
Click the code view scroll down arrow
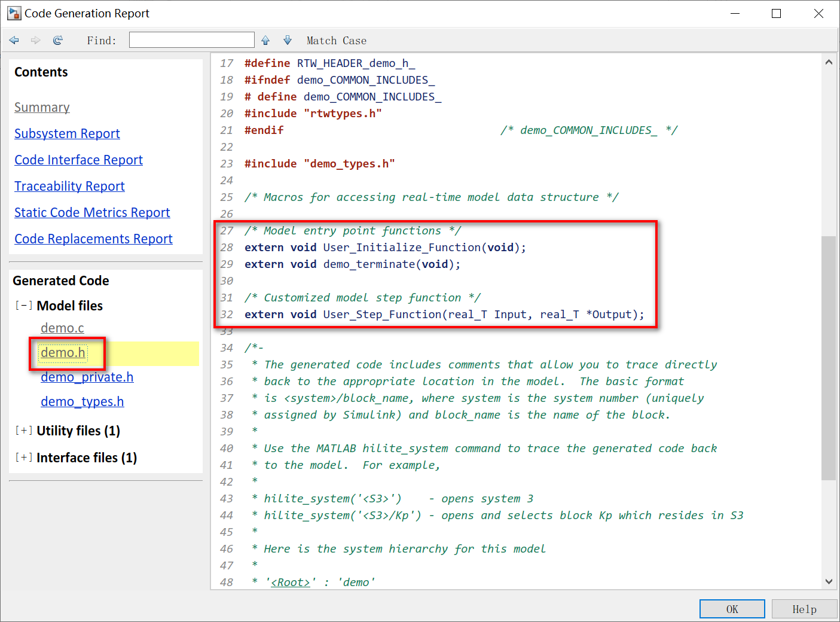(829, 581)
